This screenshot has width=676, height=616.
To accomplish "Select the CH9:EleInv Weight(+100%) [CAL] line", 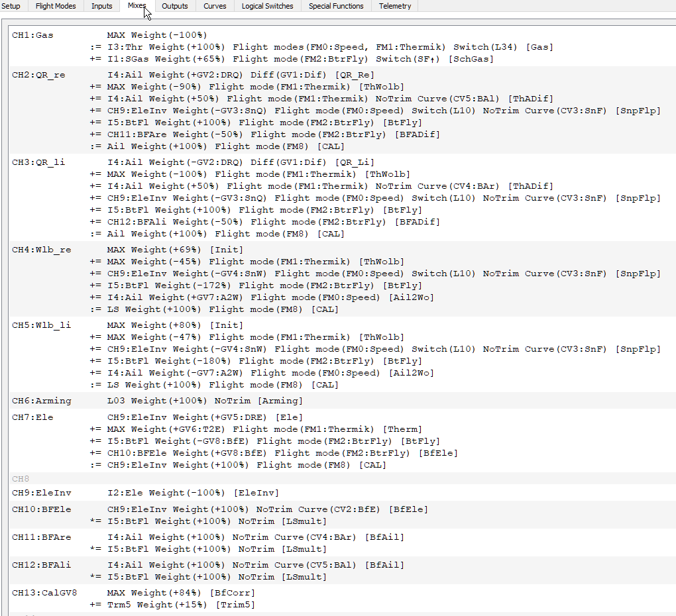I will 239,465.
